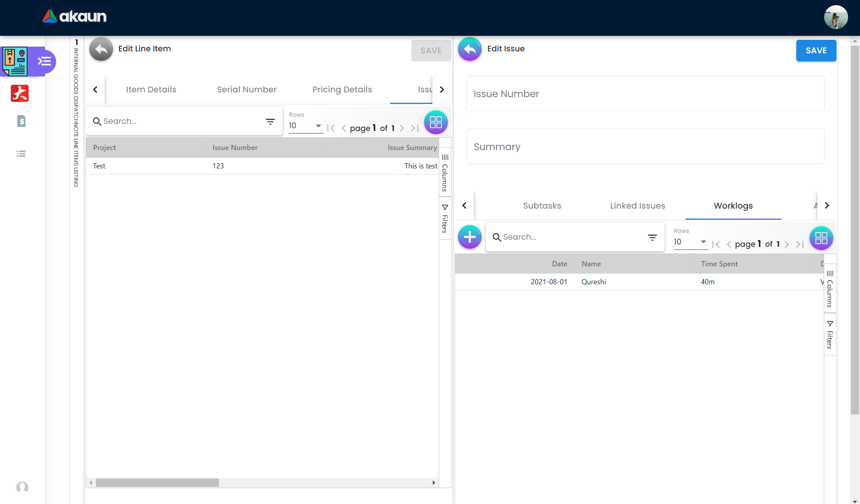The image size is (860, 504).
Task: Click the akaun logo in header
Action: click(x=74, y=16)
